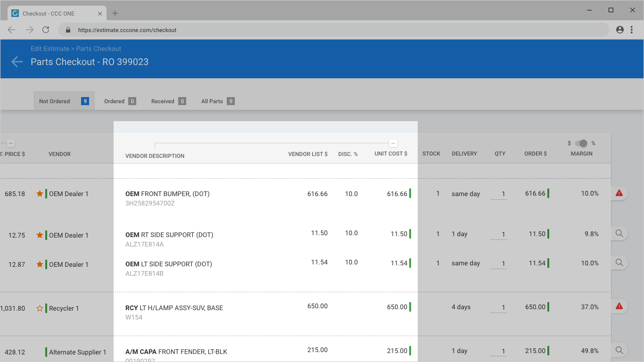Click the VENDOR column header
This screenshot has width=644, height=362.
tap(59, 154)
